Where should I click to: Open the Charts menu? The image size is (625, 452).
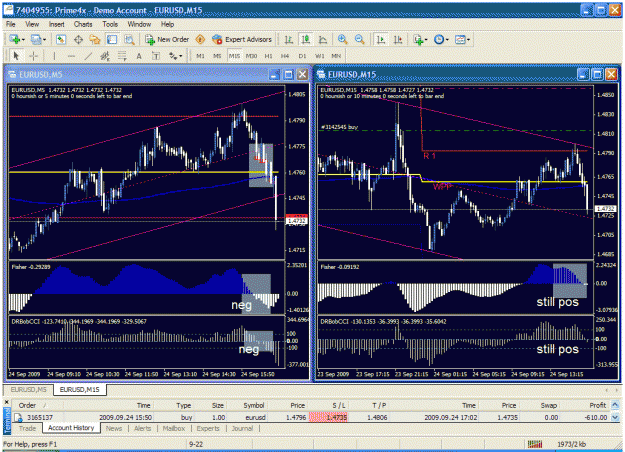tap(83, 24)
